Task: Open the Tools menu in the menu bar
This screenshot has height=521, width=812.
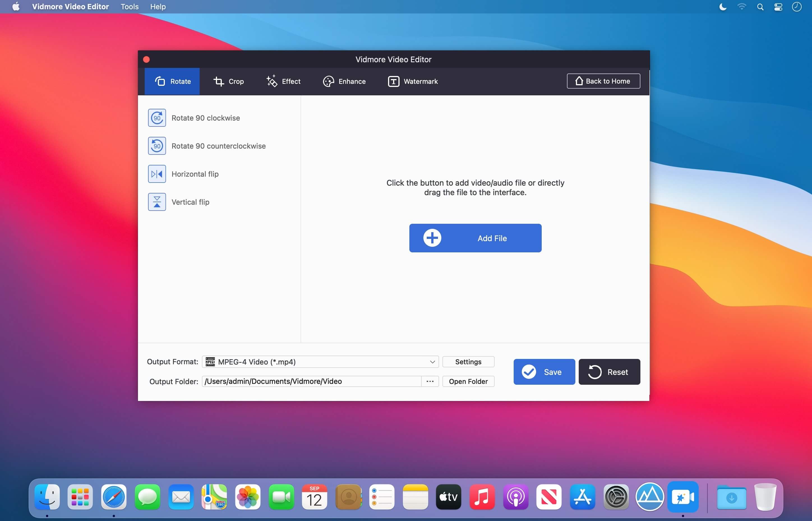Action: (130, 7)
